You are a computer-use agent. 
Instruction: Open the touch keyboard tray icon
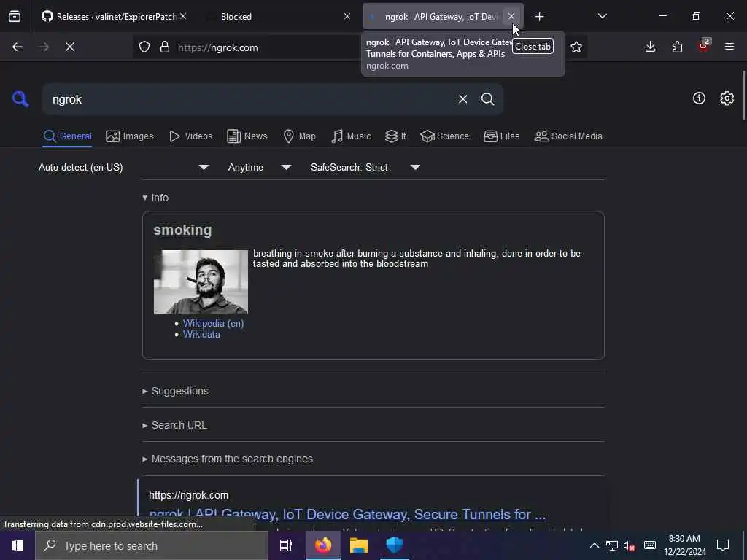pyautogui.click(x=650, y=545)
